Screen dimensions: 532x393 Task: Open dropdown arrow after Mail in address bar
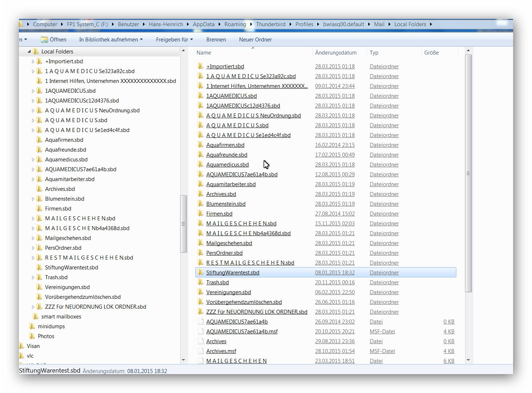[389, 24]
